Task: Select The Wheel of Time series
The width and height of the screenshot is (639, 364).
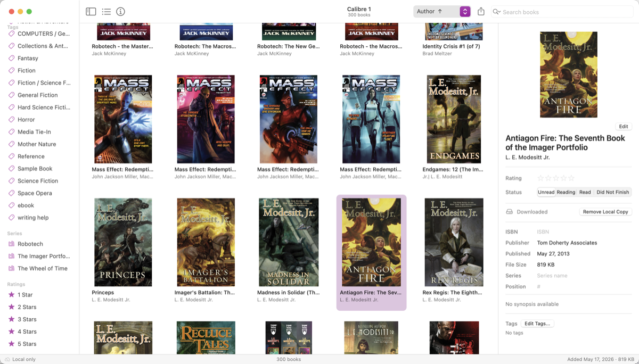Action: (x=43, y=268)
